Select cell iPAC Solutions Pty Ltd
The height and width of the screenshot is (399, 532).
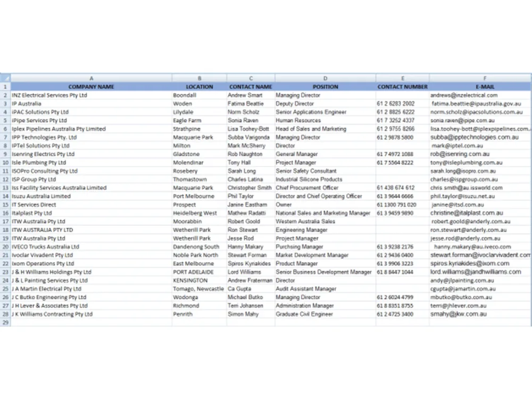92,112
